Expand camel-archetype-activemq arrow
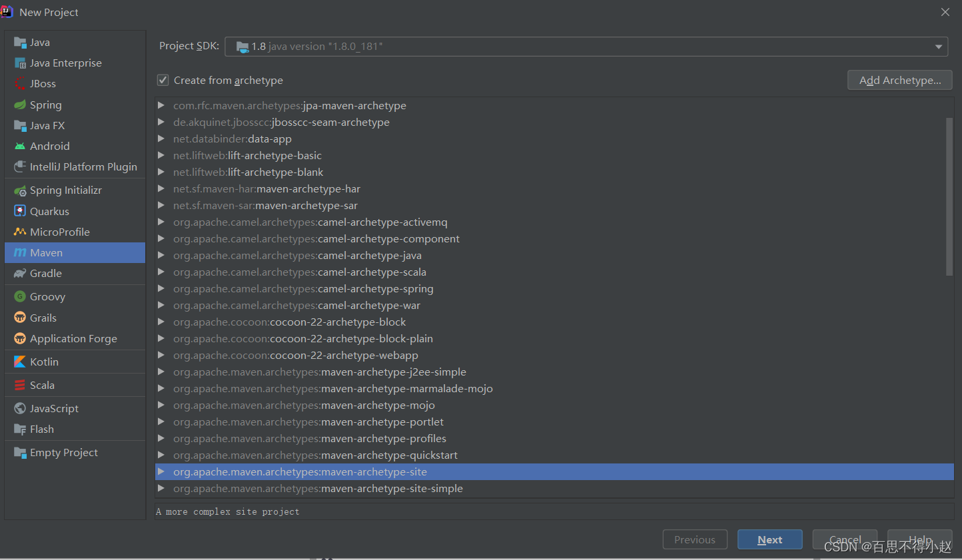The image size is (962, 560). coord(161,222)
